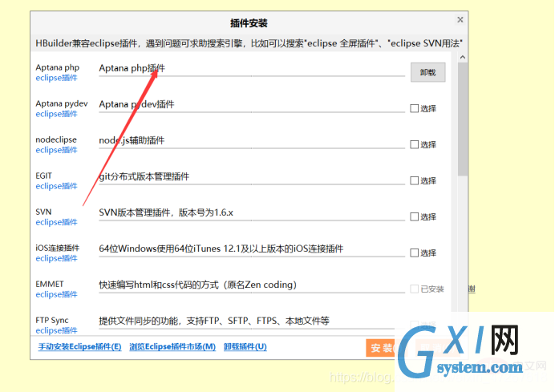The width and height of the screenshot is (555, 392).
Task: Select 提供文件同步的功能 description text
Action: pos(214,321)
